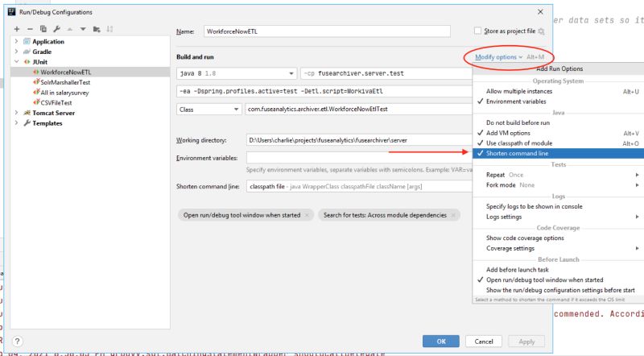Click the Environment variables input field

point(359,158)
